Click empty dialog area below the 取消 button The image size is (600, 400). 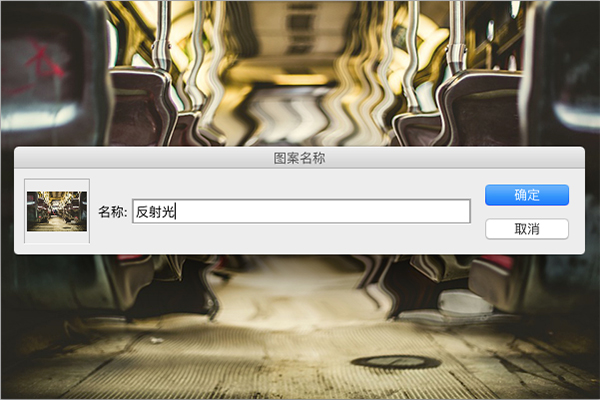(526, 247)
